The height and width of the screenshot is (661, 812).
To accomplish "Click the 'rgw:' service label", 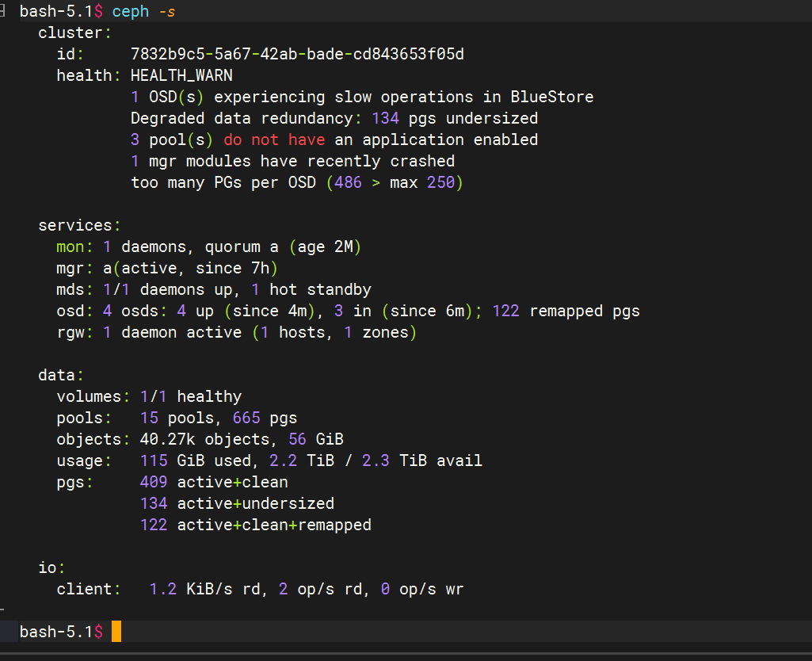I will [74, 333].
